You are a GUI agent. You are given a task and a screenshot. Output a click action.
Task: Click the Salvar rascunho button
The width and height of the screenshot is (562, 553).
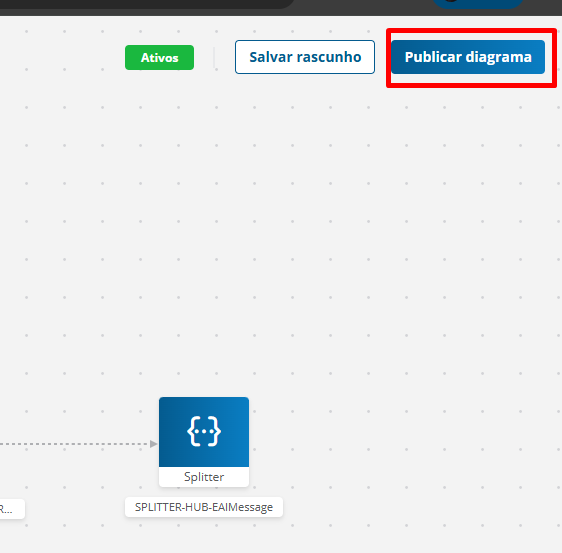click(305, 57)
